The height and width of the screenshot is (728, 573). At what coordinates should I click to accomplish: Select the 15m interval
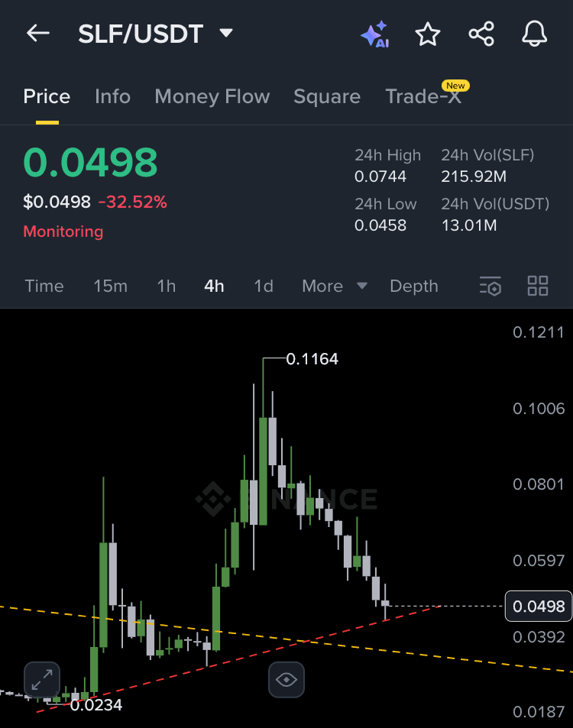click(x=111, y=286)
